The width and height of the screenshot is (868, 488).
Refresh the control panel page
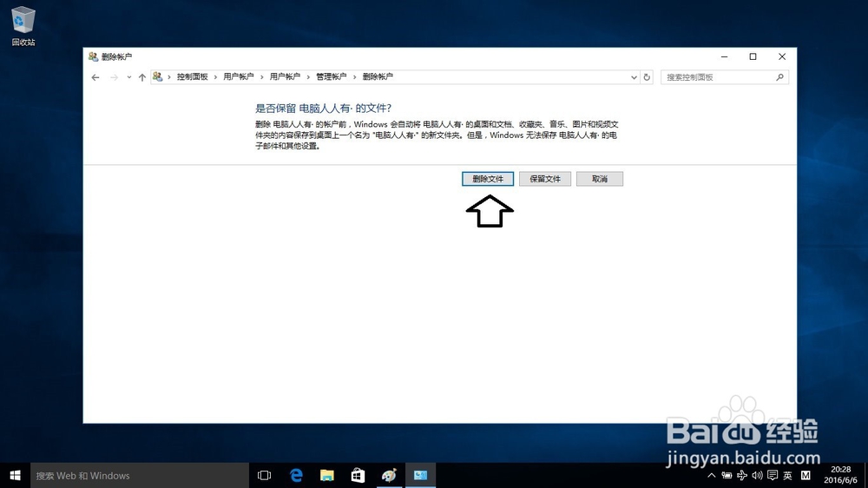pos(647,77)
